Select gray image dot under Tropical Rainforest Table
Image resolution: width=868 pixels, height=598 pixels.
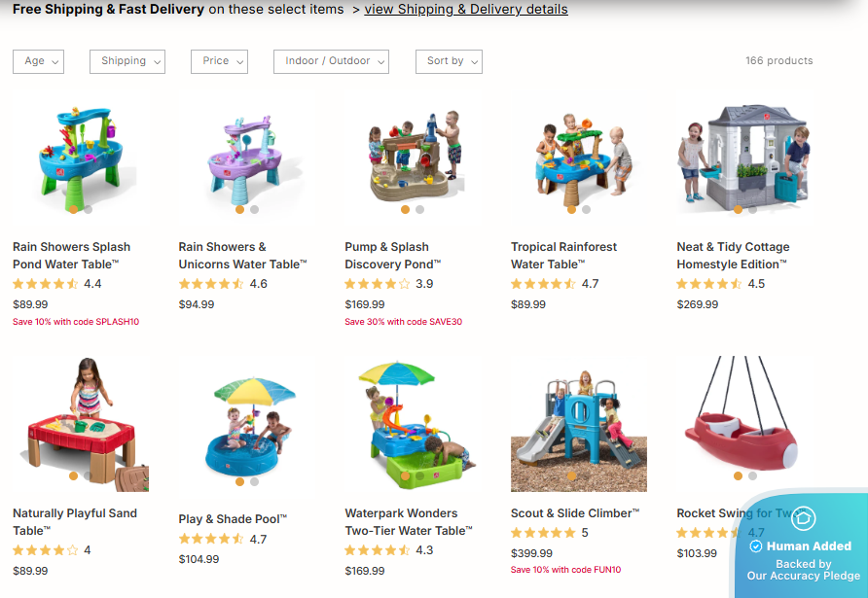[x=586, y=210]
